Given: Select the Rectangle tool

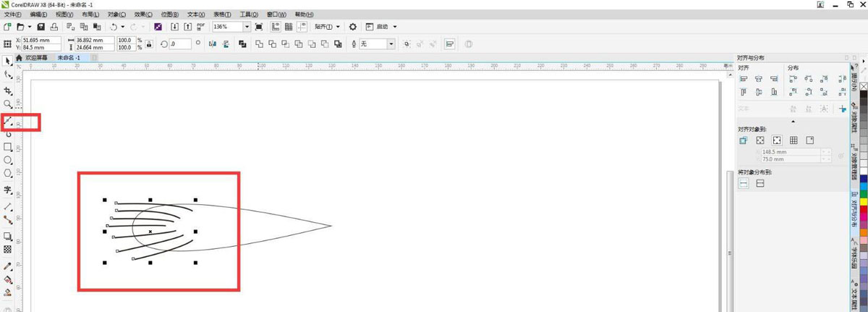Looking at the screenshot, I should [x=8, y=147].
